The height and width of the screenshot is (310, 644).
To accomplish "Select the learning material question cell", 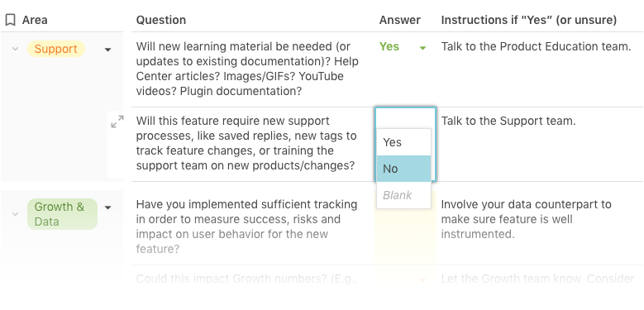I will click(x=254, y=69).
